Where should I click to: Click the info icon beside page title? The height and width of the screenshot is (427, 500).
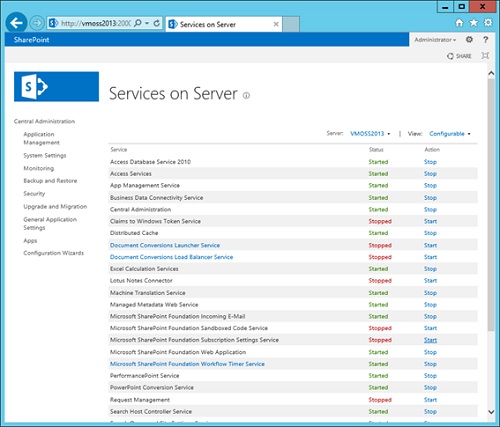[246, 96]
